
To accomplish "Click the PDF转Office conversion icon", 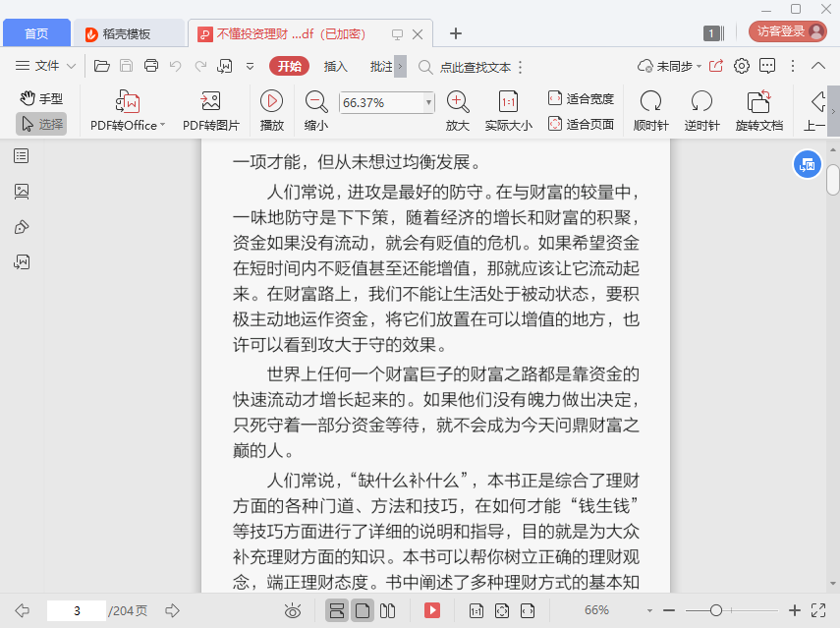I will point(128,101).
